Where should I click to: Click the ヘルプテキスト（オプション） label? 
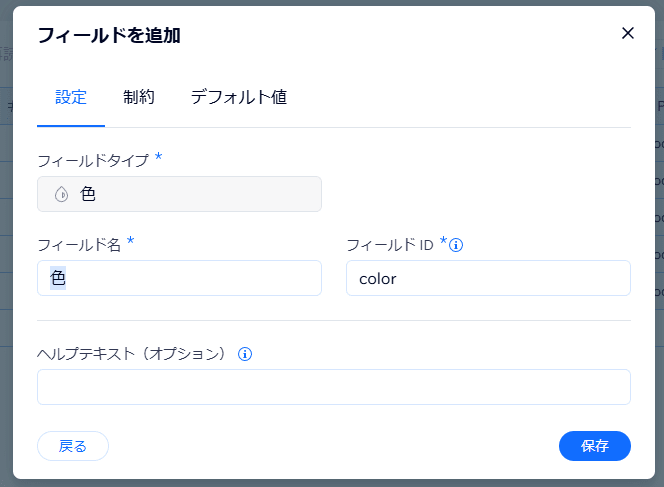[132, 354]
